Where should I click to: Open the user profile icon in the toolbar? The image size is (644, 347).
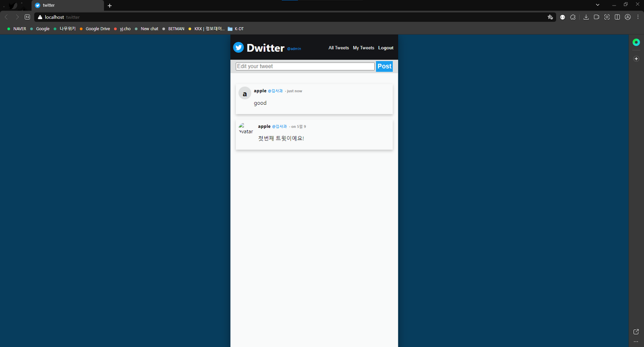[x=628, y=17]
